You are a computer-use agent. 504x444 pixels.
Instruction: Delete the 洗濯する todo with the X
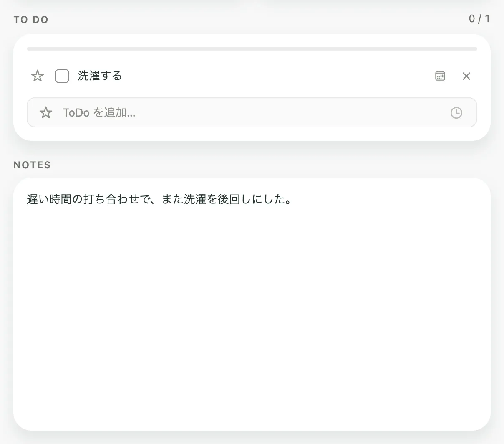466,76
